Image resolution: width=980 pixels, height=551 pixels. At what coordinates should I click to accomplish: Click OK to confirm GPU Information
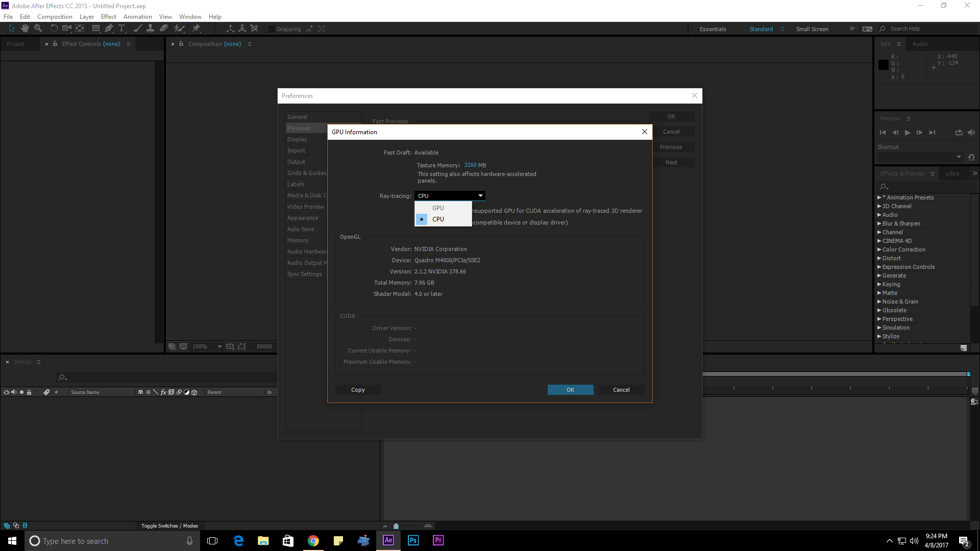tap(570, 390)
